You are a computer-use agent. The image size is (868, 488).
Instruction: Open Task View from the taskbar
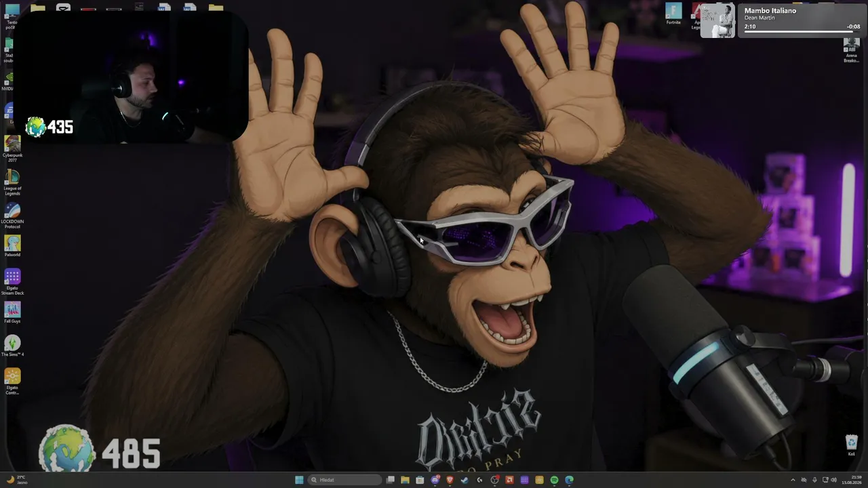point(391,480)
